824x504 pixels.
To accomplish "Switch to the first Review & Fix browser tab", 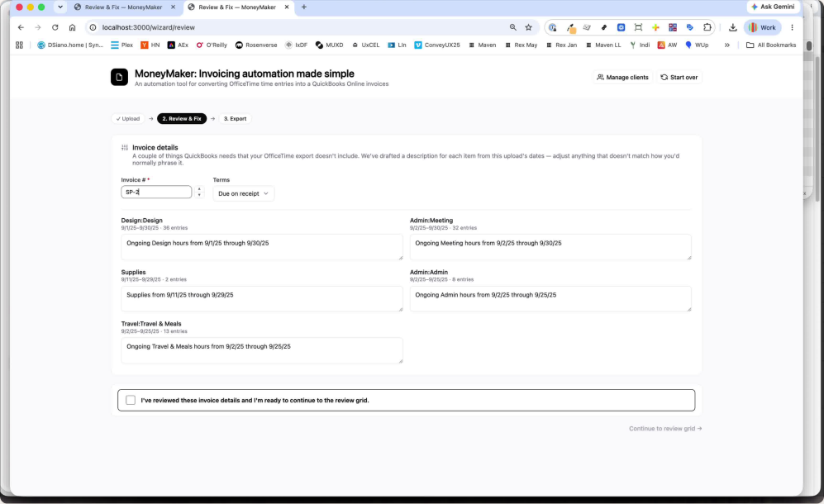I will [123, 7].
